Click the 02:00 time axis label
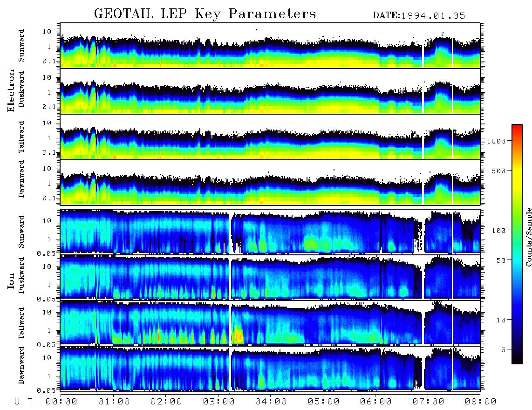Screen dimensions: 532x410 tap(166, 402)
